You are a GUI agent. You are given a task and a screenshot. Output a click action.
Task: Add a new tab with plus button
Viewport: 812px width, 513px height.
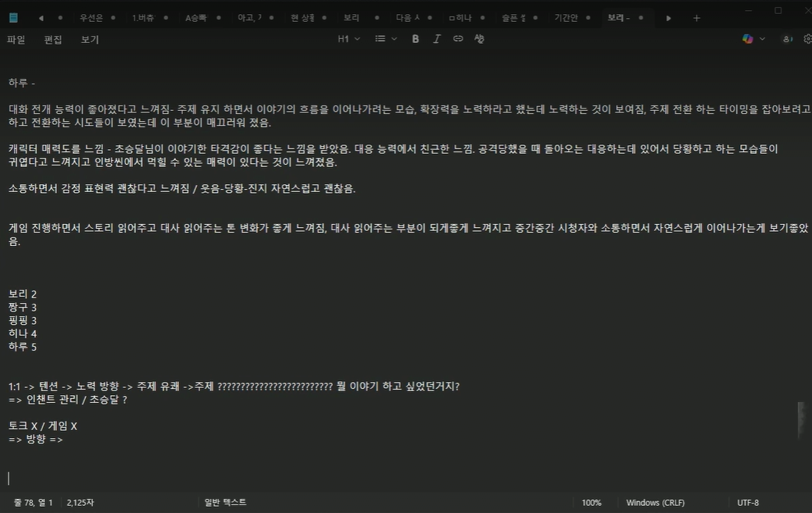click(x=696, y=18)
